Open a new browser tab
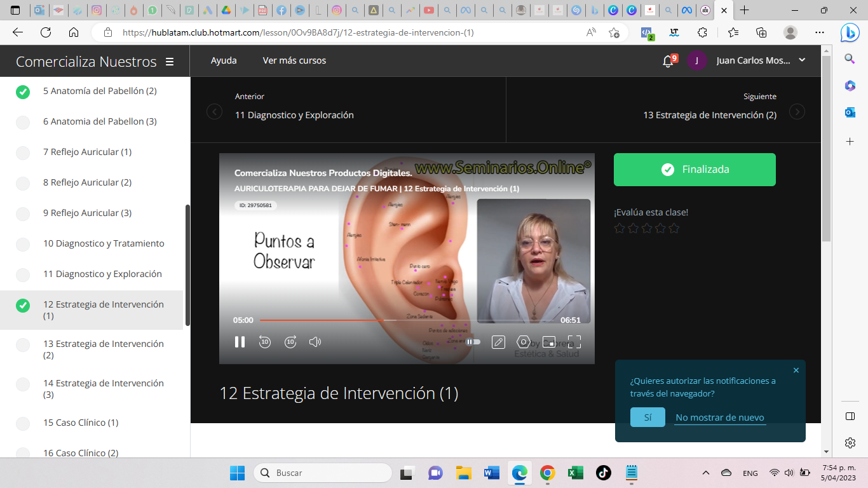 coord(744,10)
